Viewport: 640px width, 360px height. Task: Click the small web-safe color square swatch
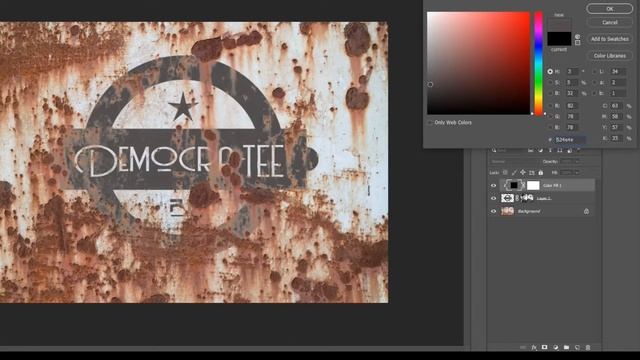pyautogui.click(x=577, y=42)
